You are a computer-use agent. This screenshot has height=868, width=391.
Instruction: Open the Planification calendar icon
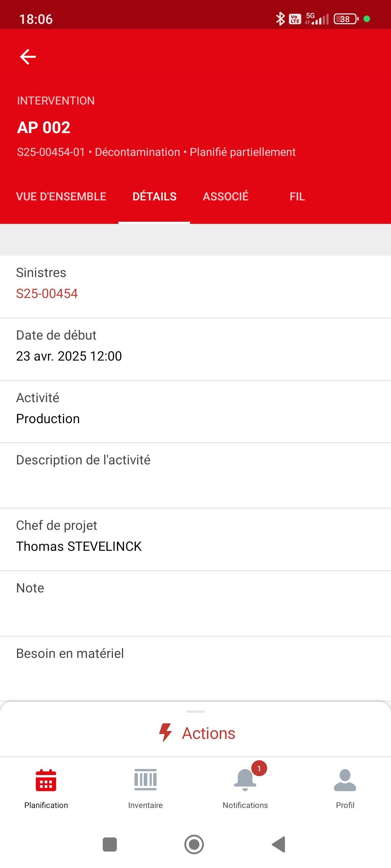click(46, 780)
